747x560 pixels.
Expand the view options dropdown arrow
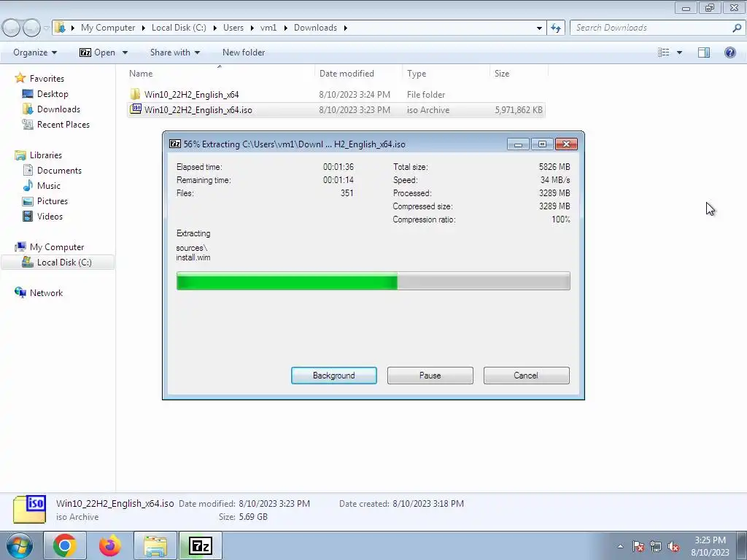(679, 52)
